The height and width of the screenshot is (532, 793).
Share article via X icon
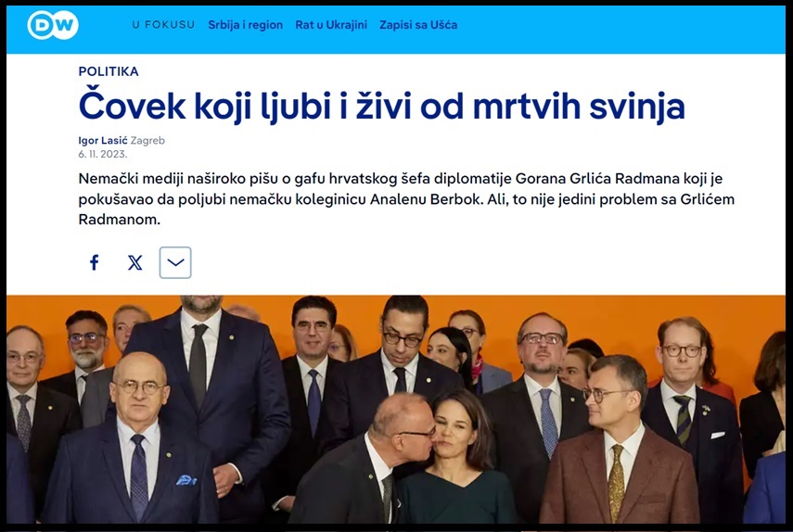click(134, 262)
